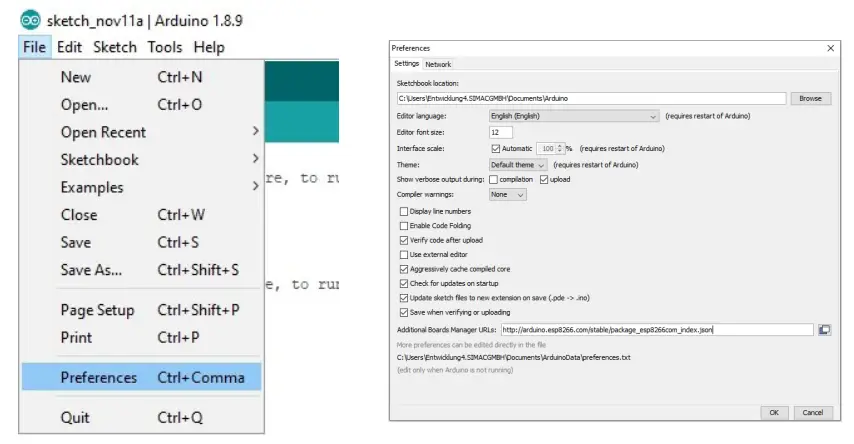Enable Display line numbers
The height and width of the screenshot is (444, 854).
point(404,211)
